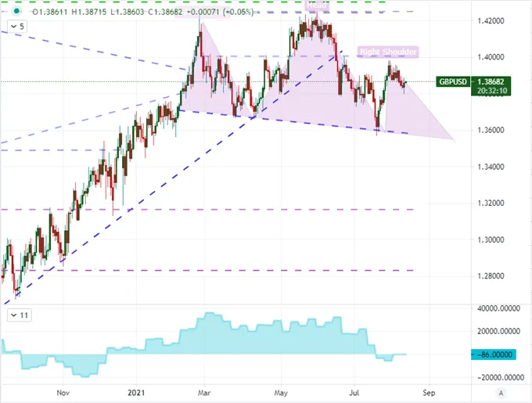Click the 1.36000 price axis label
This screenshot has height=403, width=532.
click(x=491, y=130)
